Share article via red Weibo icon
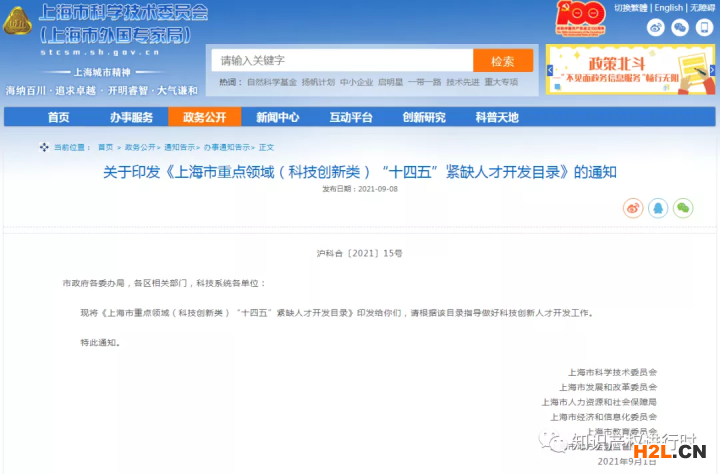Image resolution: width=720 pixels, height=474 pixels. pyautogui.click(x=633, y=208)
